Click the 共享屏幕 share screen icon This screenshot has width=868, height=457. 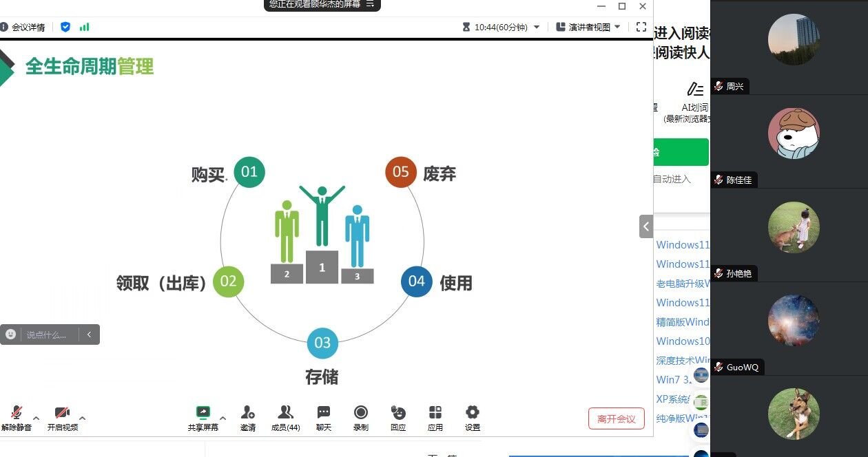(203, 413)
